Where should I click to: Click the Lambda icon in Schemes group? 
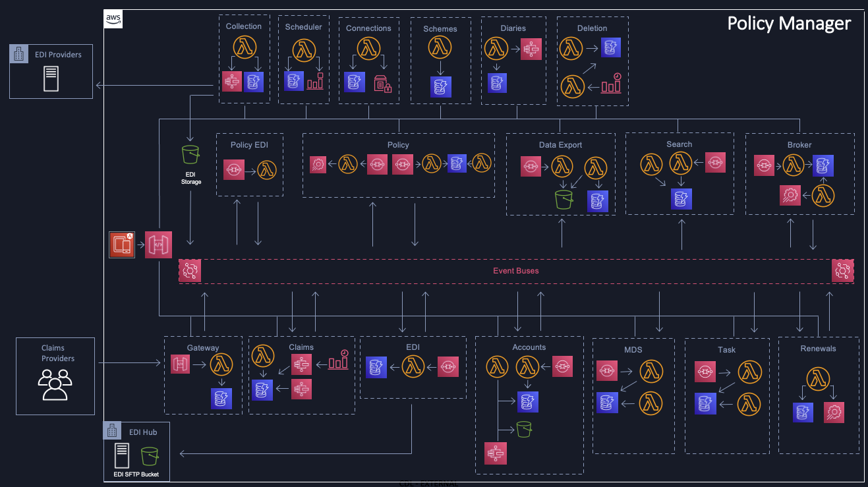click(440, 49)
